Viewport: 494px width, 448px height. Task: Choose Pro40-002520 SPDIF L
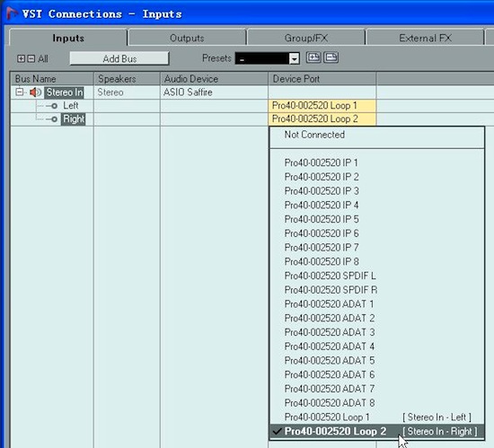click(x=377, y=276)
